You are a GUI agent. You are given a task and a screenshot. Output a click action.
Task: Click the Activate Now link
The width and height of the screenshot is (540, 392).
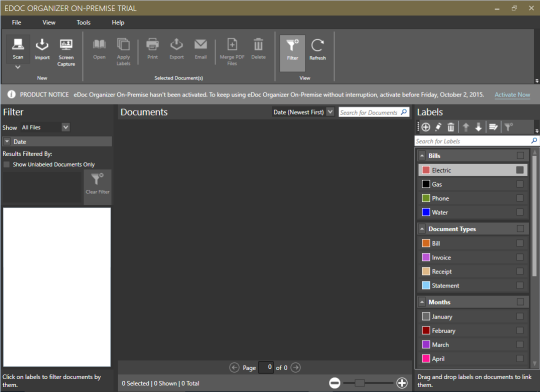pyautogui.click(x=512, y=94)
